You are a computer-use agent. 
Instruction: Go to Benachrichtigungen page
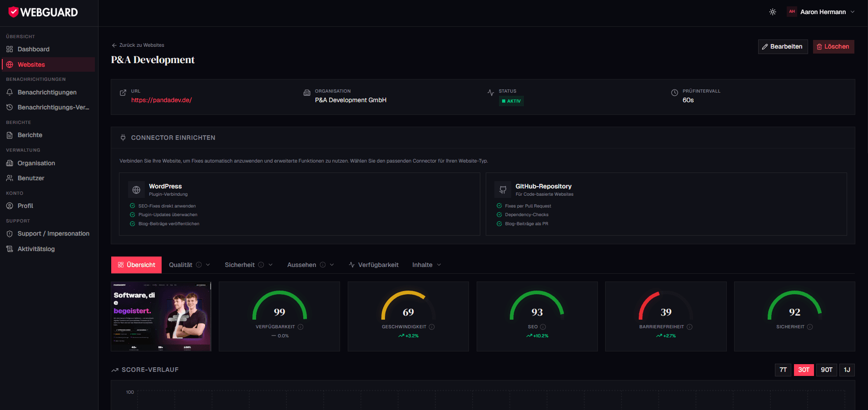[48, 92]
